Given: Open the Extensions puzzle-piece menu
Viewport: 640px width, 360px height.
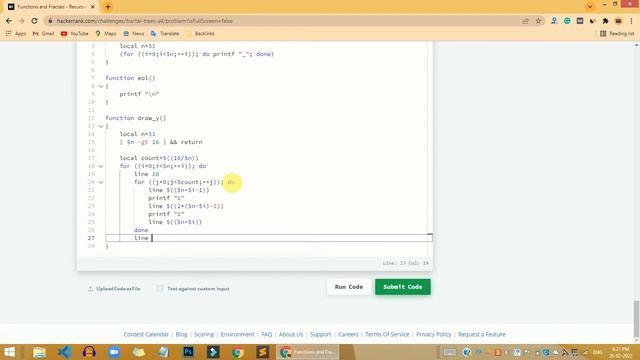Looking at the screenshot, I should (x=605, y=21).
